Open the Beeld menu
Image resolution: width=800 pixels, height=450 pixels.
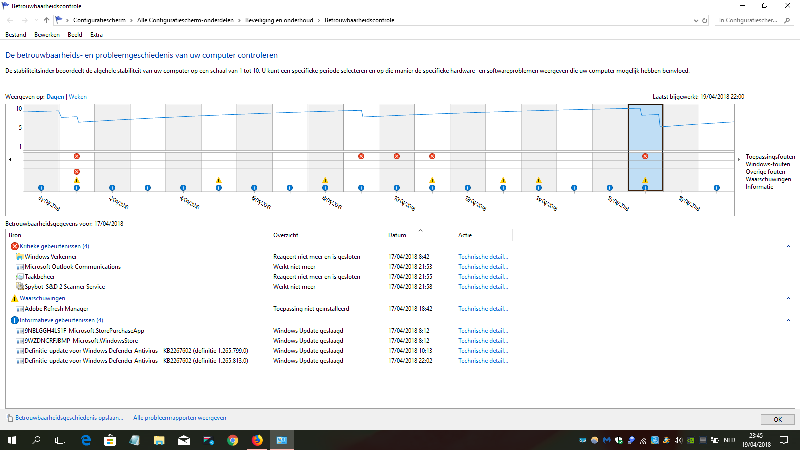(74, 35)
